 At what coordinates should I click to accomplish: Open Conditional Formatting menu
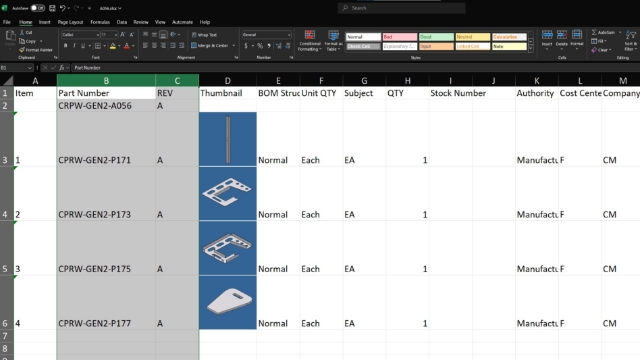(310, 41)
